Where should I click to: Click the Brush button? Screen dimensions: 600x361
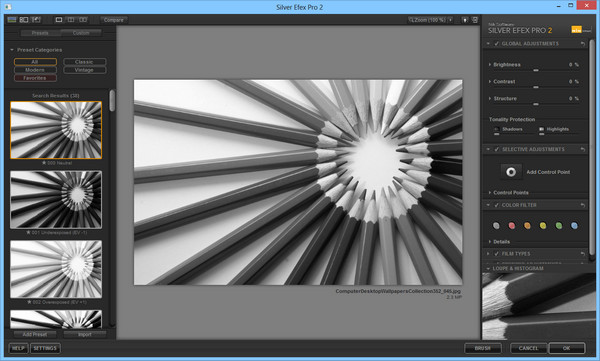483,348
